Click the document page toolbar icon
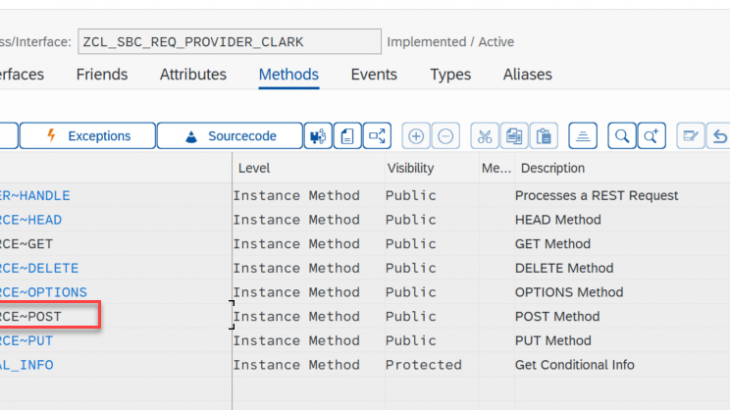The width and height of the screenshot is (730, 410). click(x=347, y=136)
